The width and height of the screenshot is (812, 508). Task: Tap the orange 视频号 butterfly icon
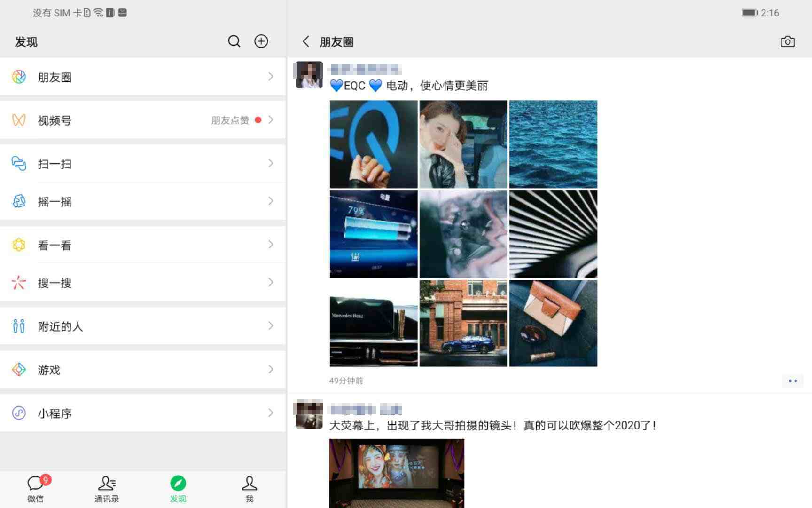19,120
